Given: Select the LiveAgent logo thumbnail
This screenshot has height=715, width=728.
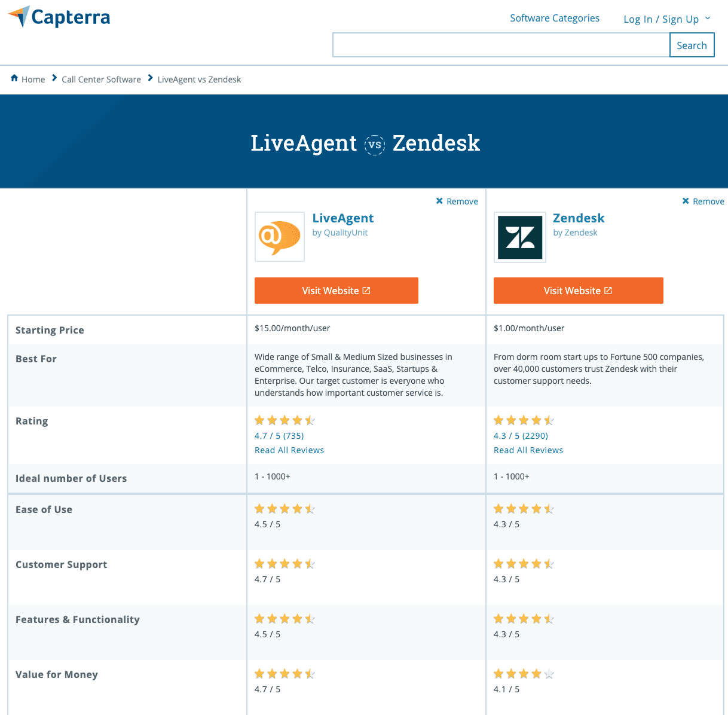Looking at the screenshot, I should click(x=279, y=237).
